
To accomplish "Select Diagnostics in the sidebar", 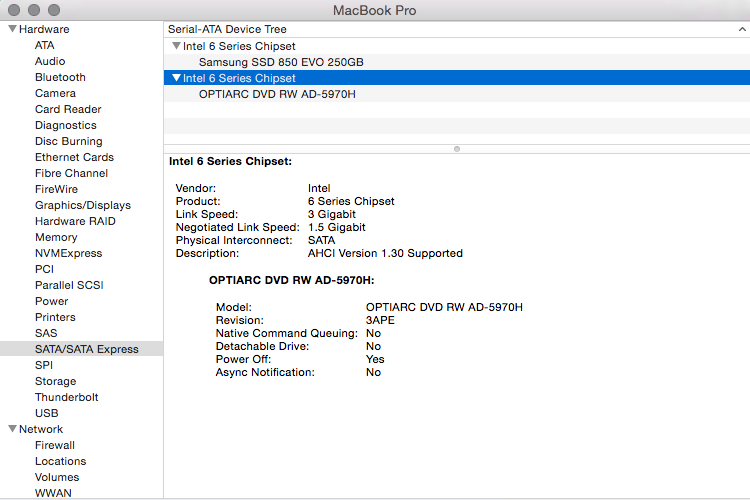I will (x=66, y=125).
